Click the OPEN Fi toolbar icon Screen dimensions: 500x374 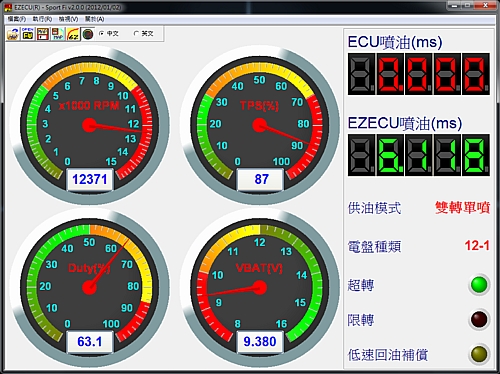28,34
